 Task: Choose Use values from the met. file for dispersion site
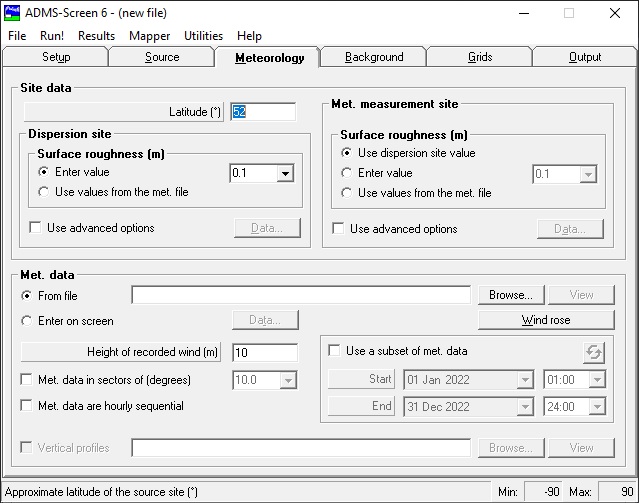point(44,191)
